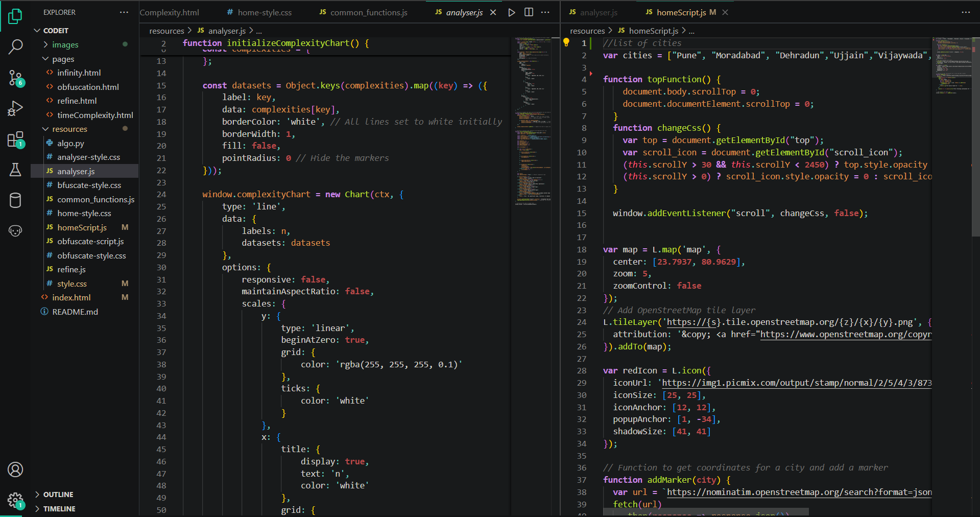Click the Run code play button
Screen dimensions: 980x517
coord(511,12)
